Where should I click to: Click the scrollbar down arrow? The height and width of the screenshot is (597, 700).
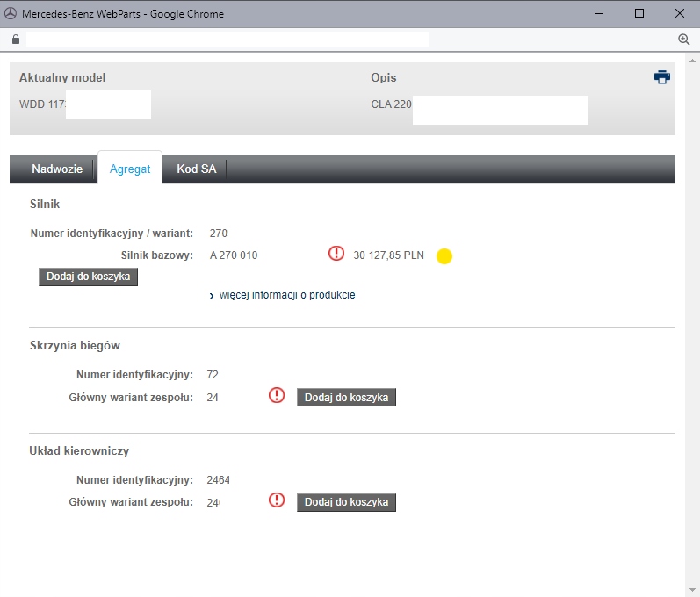pos(692,590)
